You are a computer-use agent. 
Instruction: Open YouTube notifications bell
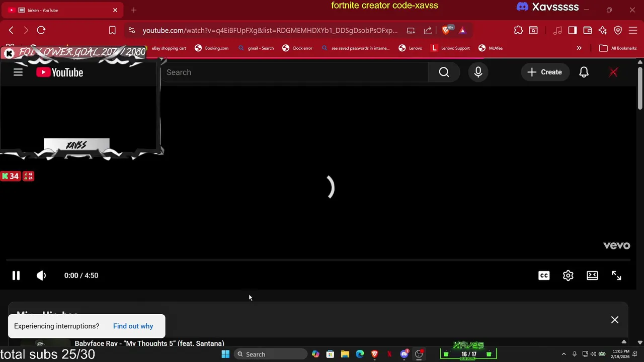[584, 72]
